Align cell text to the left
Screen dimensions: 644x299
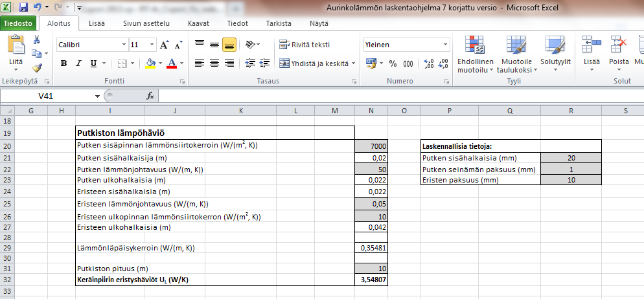pos(200,63)
